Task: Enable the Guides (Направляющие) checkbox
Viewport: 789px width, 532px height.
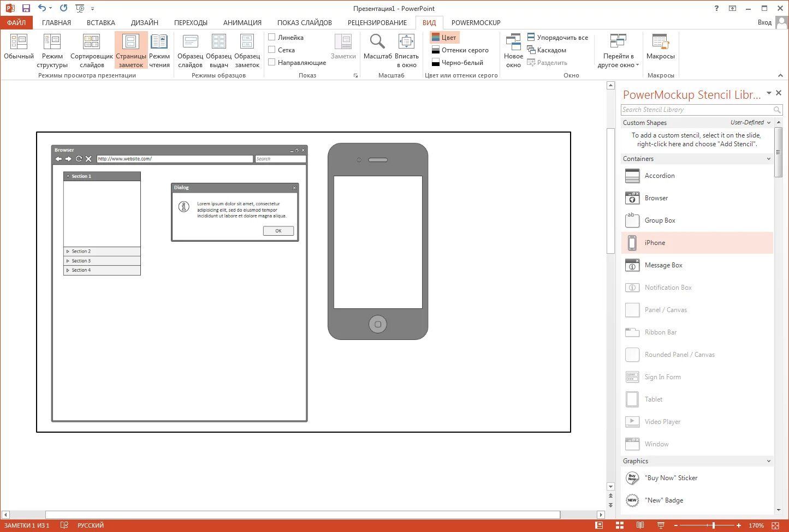Action: (271, 62)
